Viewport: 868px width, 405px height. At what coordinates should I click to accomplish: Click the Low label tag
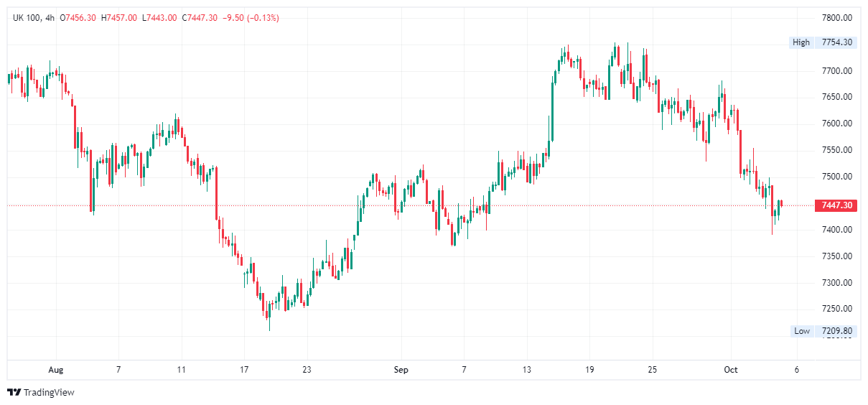pos(801,331)
